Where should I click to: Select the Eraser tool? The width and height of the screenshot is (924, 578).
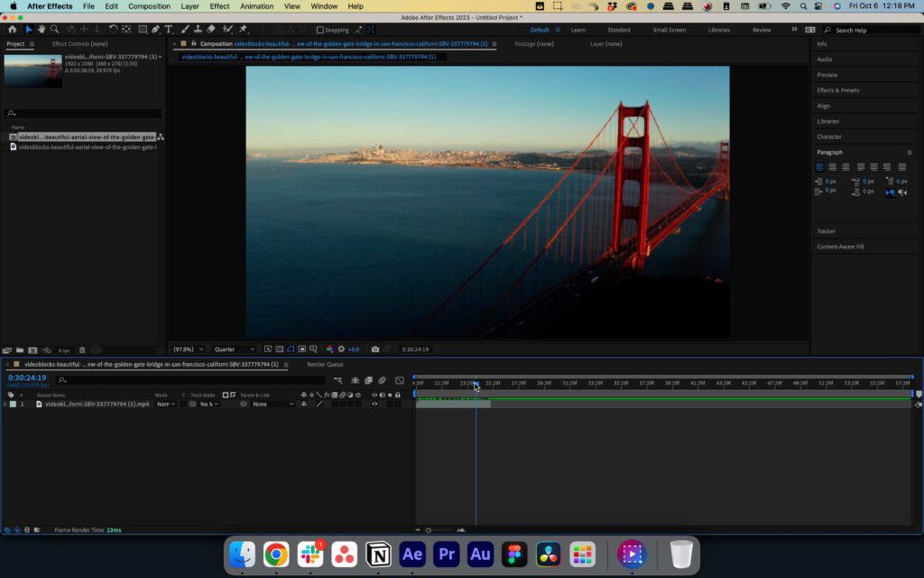click(x=211, y=29)
